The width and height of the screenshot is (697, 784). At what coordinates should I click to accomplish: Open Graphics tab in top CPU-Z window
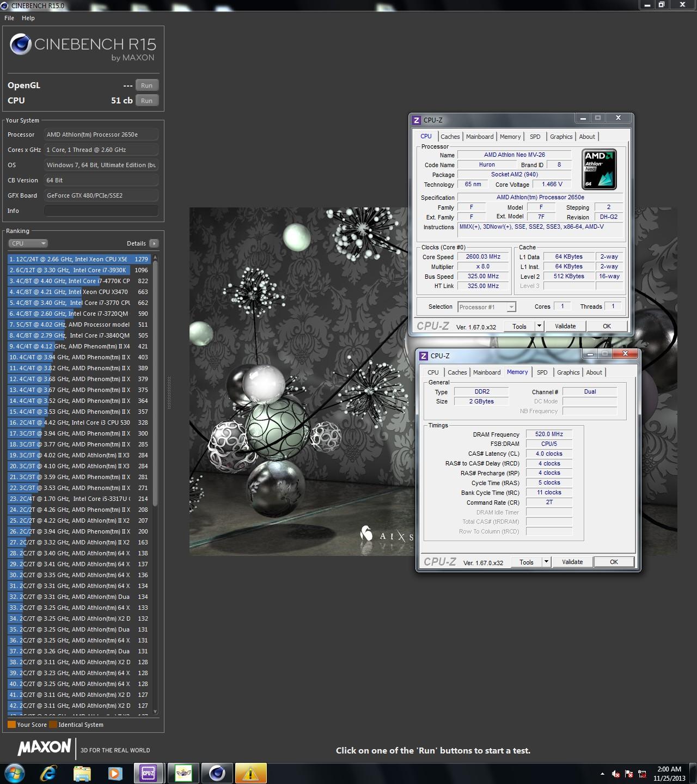(561, 137)
